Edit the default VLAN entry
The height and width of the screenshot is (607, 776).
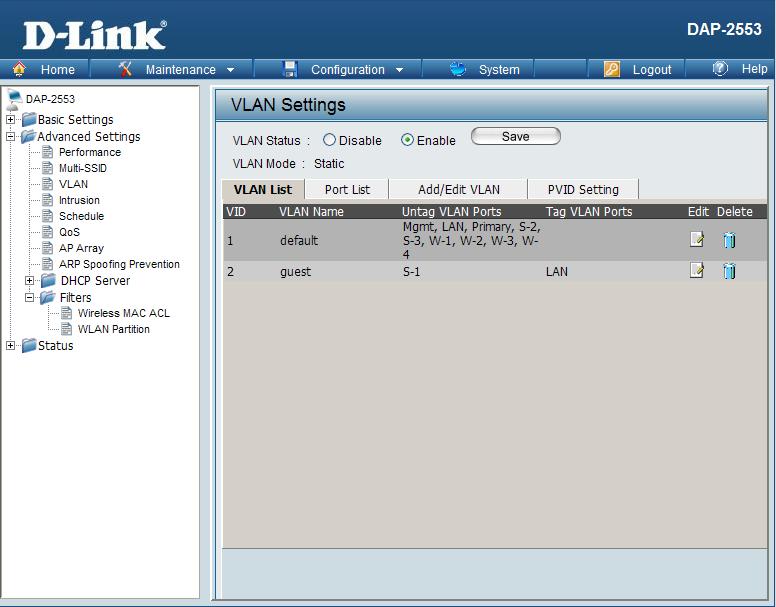pos(697,239)
